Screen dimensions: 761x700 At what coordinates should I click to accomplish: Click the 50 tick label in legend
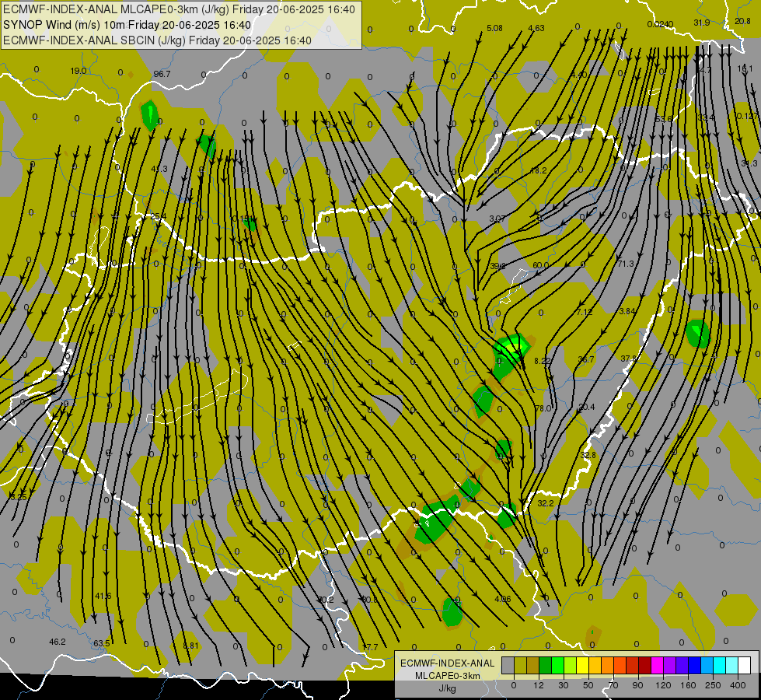[x=588, y=685]
